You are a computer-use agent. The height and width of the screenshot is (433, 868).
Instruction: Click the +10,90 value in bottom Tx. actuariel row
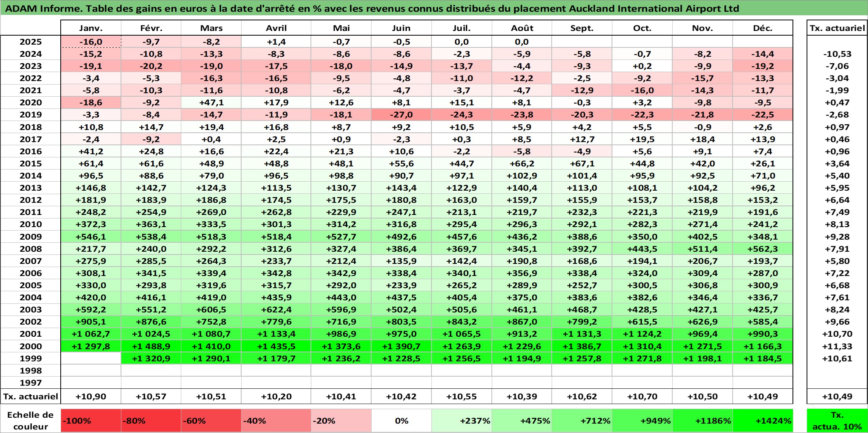(91, 397)
